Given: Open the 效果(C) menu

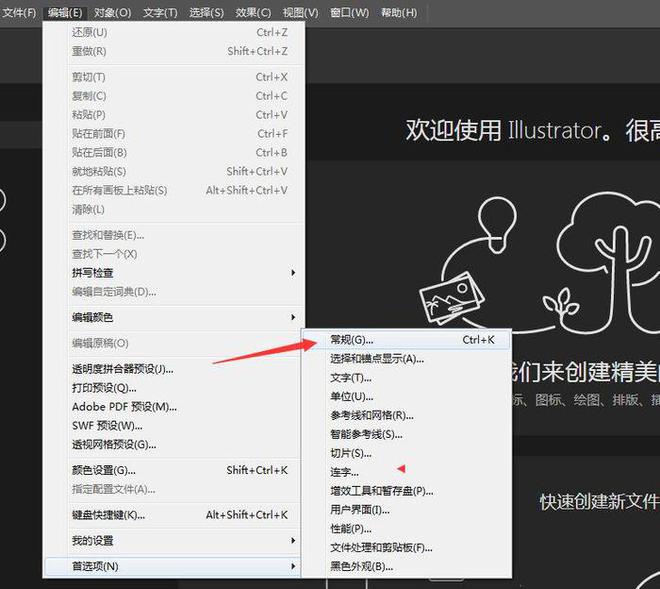Looking at the screenshot, I should coord(253,13).
